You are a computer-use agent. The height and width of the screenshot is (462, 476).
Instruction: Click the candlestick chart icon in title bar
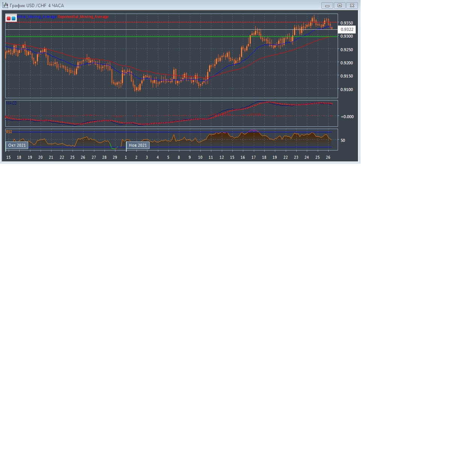[6, 5]
